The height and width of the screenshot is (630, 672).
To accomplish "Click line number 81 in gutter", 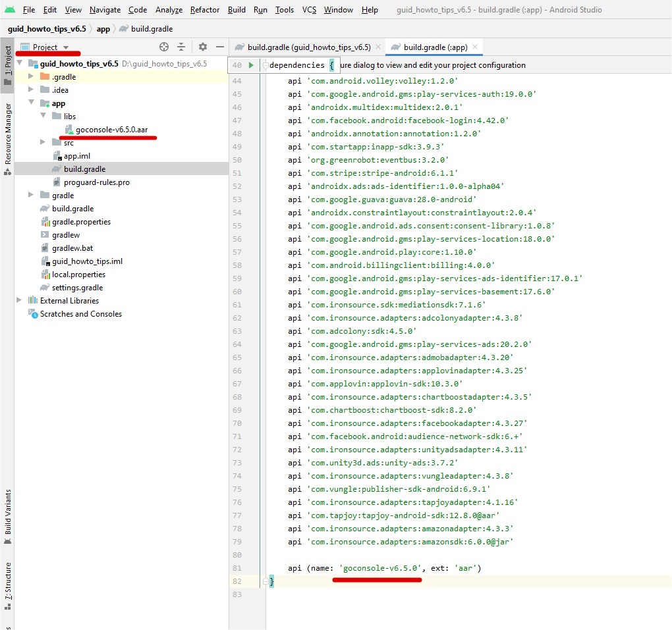I will (237, 568).
